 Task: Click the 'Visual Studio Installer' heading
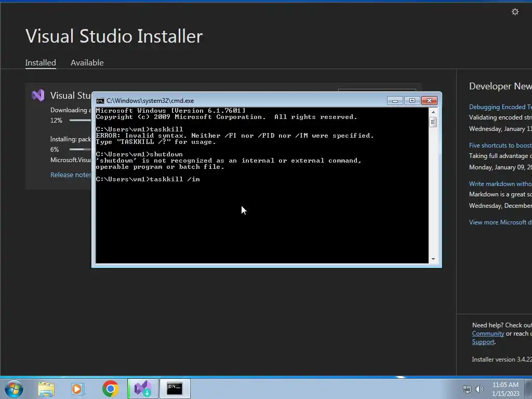[x=114, y=36]
